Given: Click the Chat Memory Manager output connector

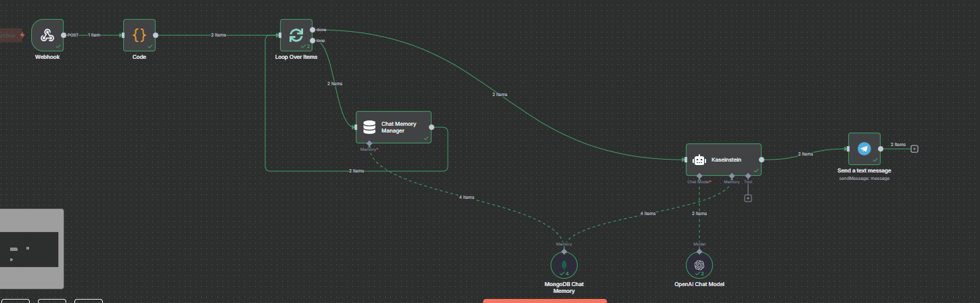Looking at the screenshot, I should [431, 126].
